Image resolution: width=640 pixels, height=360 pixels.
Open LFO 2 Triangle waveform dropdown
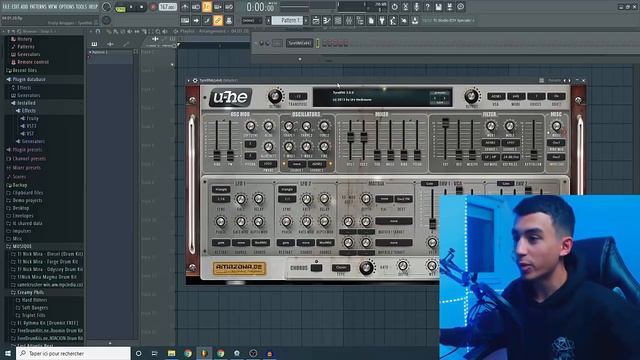(287, 189)
